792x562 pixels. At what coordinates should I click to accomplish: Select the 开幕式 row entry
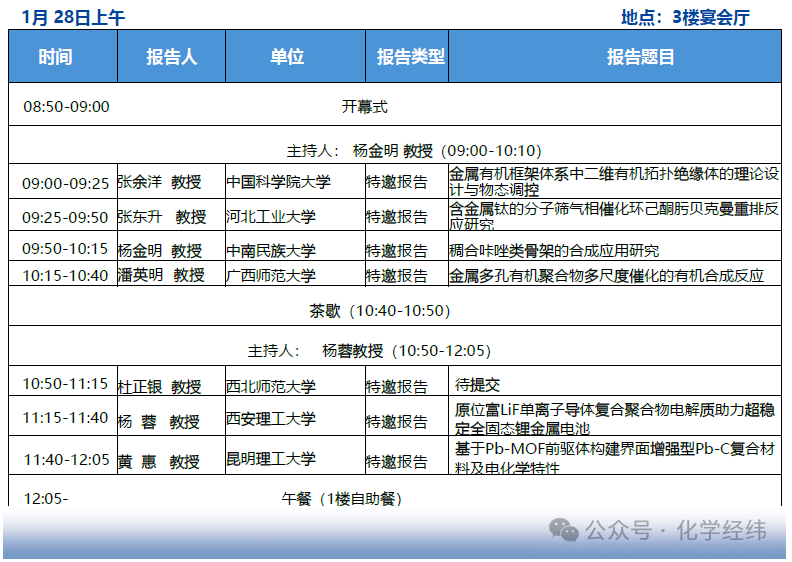(x=364, y=106)
